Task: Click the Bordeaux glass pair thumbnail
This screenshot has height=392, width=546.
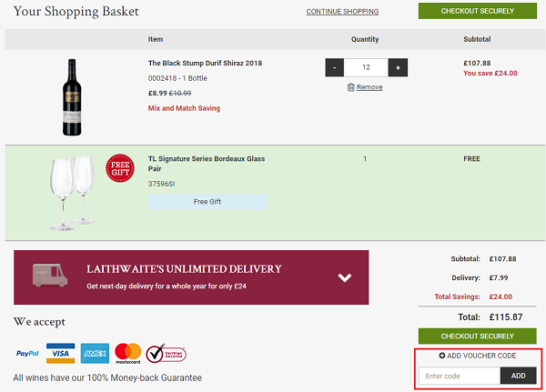Action: 73,193
